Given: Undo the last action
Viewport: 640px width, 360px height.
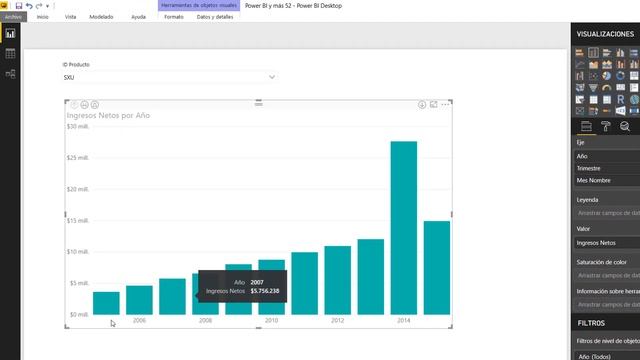Looking at the screenshot, I should coord(29,6).
